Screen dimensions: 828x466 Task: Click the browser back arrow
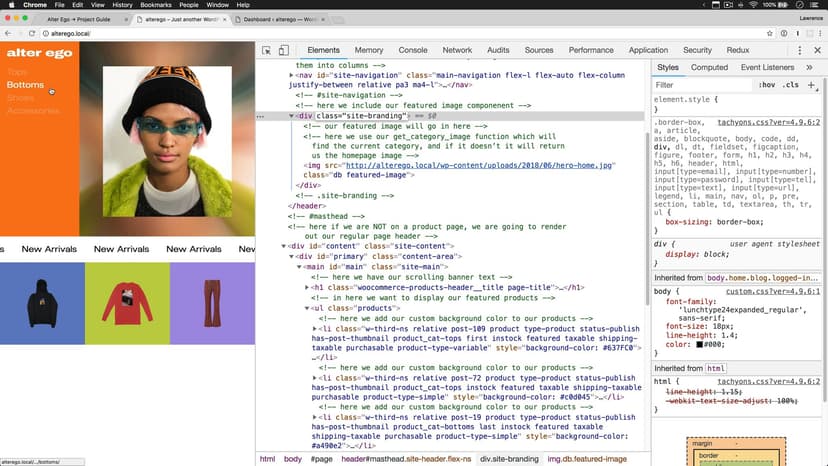click(x=8, y=33)
